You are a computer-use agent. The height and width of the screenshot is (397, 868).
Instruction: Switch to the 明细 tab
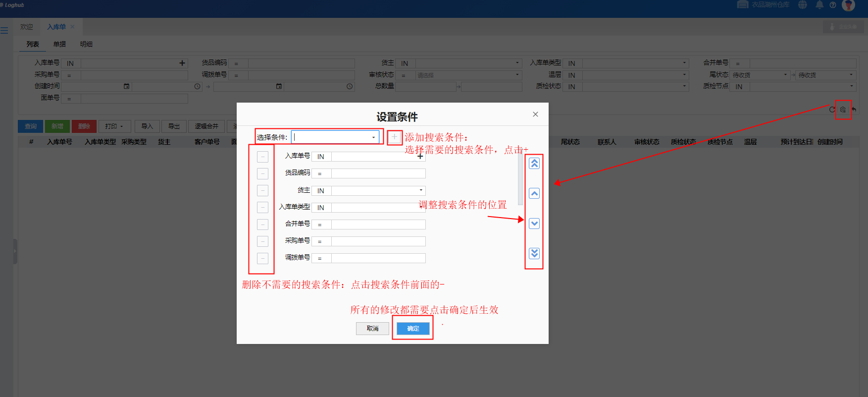(86, 44)
